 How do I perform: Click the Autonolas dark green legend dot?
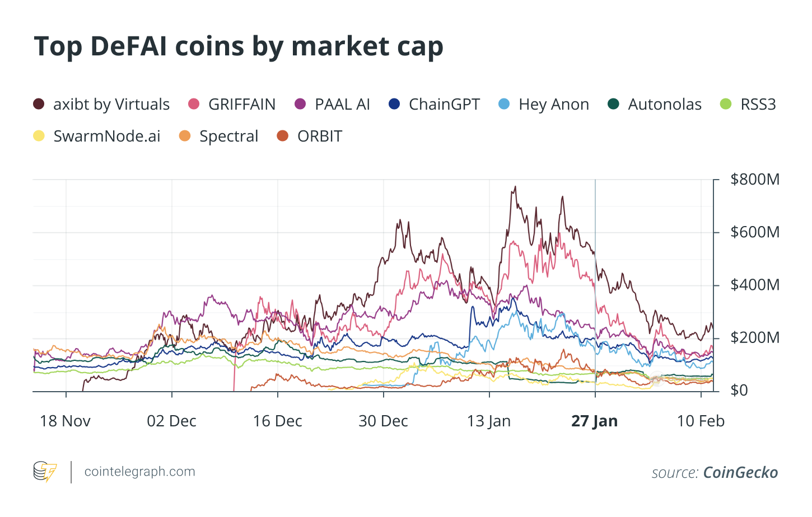[613, 104]
